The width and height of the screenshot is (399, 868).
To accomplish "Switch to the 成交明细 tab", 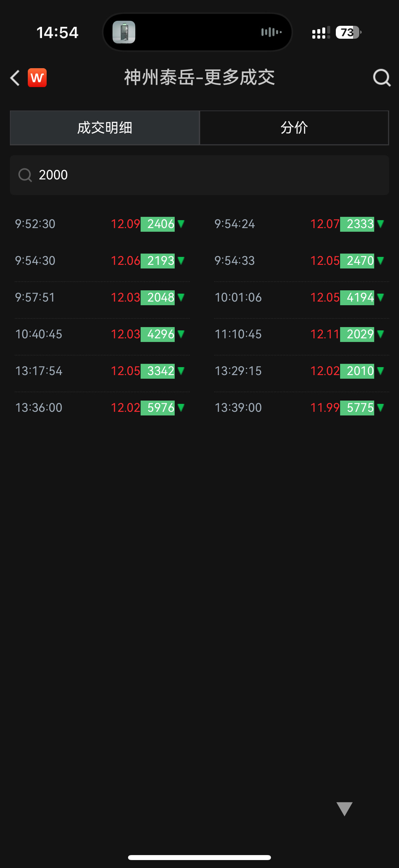I will pyautogui.click(x=105, y=128).
